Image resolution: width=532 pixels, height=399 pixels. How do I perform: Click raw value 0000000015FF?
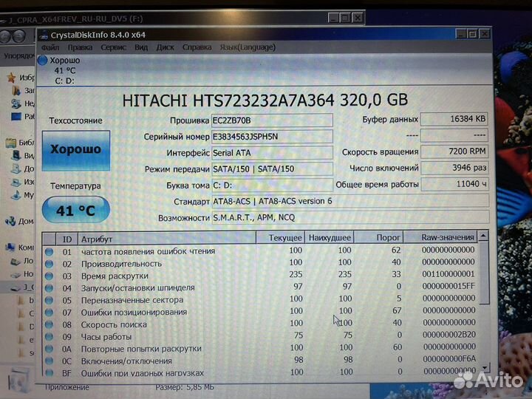tap(449, 287)
